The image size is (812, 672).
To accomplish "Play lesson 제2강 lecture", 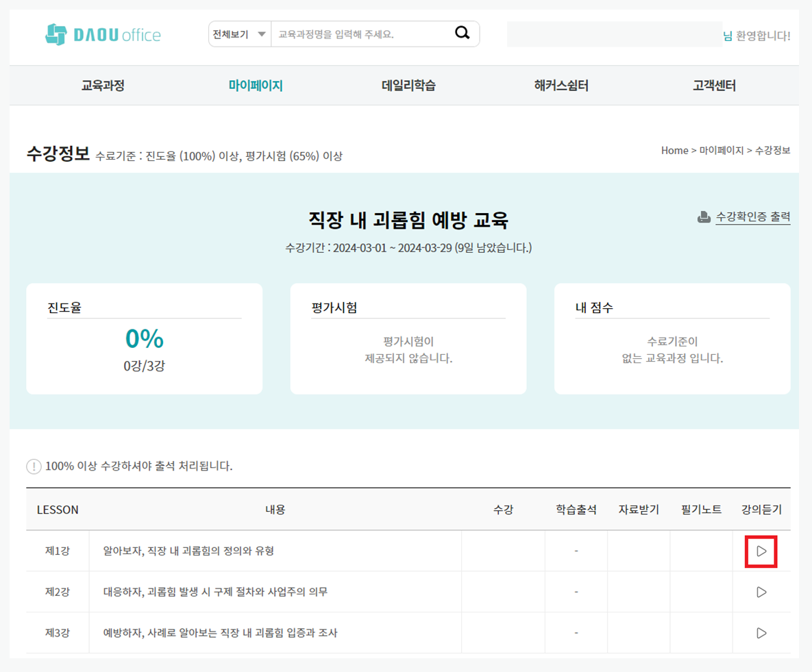I will click(x=761, y=592).
